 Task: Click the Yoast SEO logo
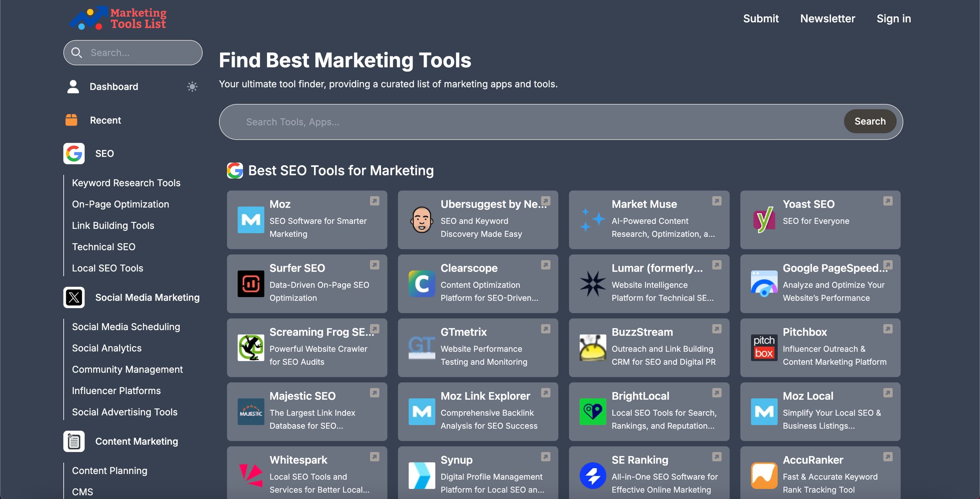[x=764, y=220]
